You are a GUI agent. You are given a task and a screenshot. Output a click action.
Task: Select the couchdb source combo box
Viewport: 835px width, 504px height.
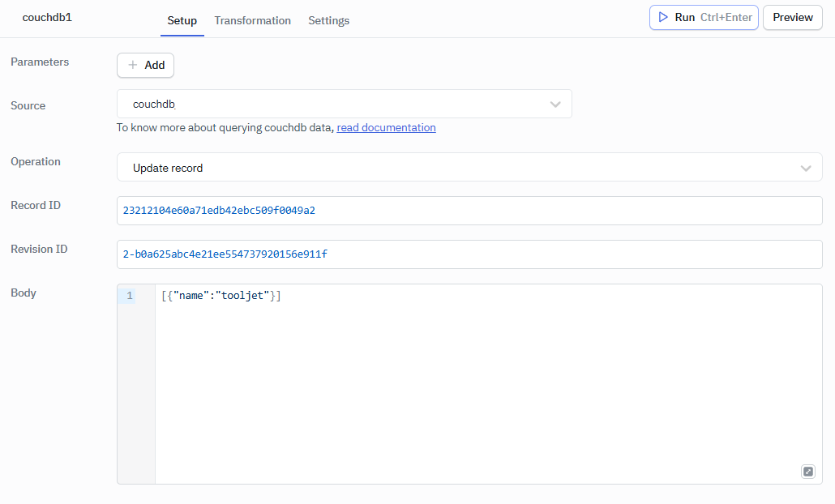pos(332,105)
